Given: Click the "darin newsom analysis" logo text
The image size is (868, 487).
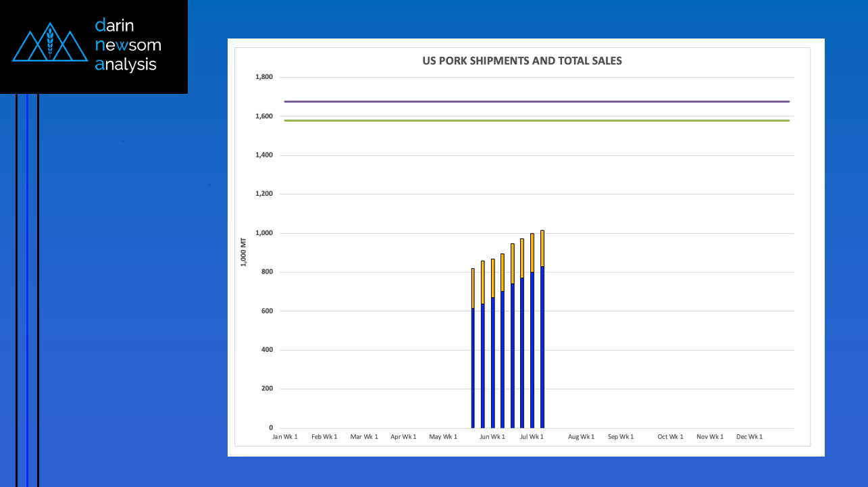Looking at the screenshot, I should pyautogui.click(x=128, y=45).
